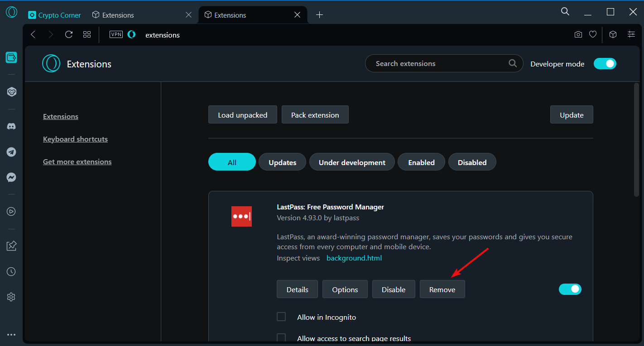This screenshot has height=346, width=644.
Task: Open the background.html inspect view link
Action: 354,258
